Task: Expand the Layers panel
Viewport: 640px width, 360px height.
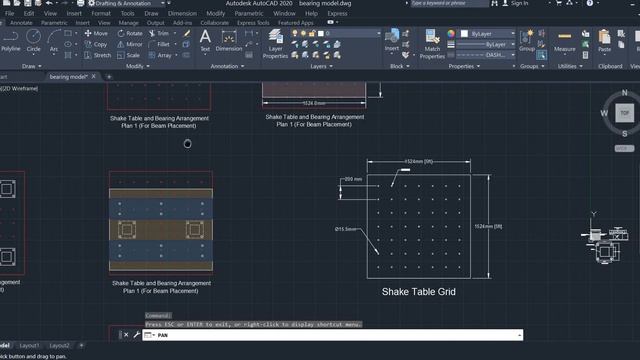Action: [x=321, y=66]
